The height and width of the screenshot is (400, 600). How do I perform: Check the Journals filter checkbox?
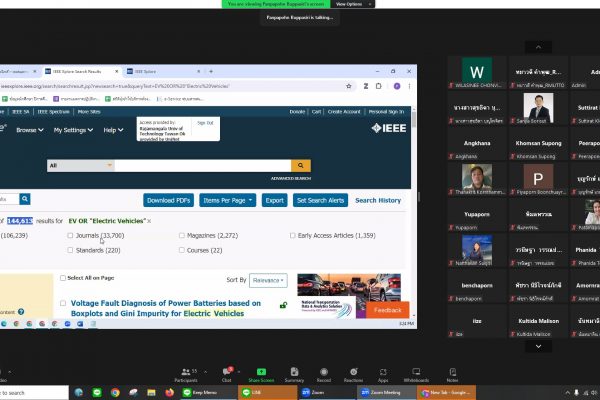click(x=70, y=235)
